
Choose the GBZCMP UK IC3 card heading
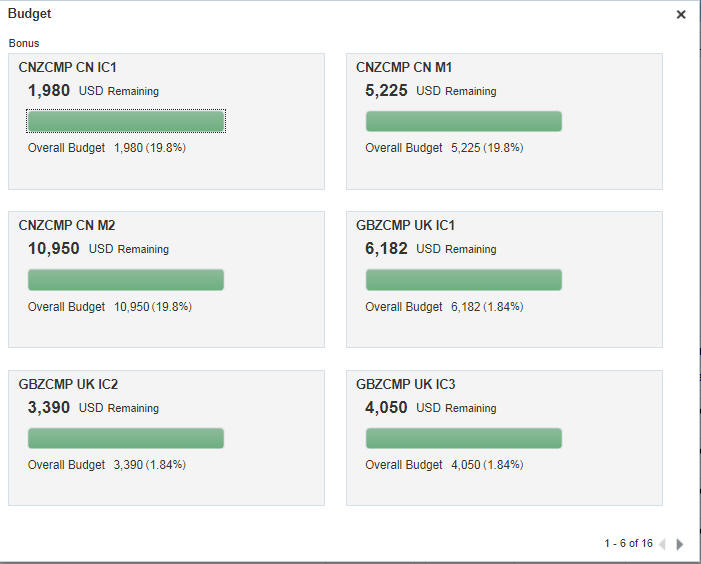coord(405,384)
